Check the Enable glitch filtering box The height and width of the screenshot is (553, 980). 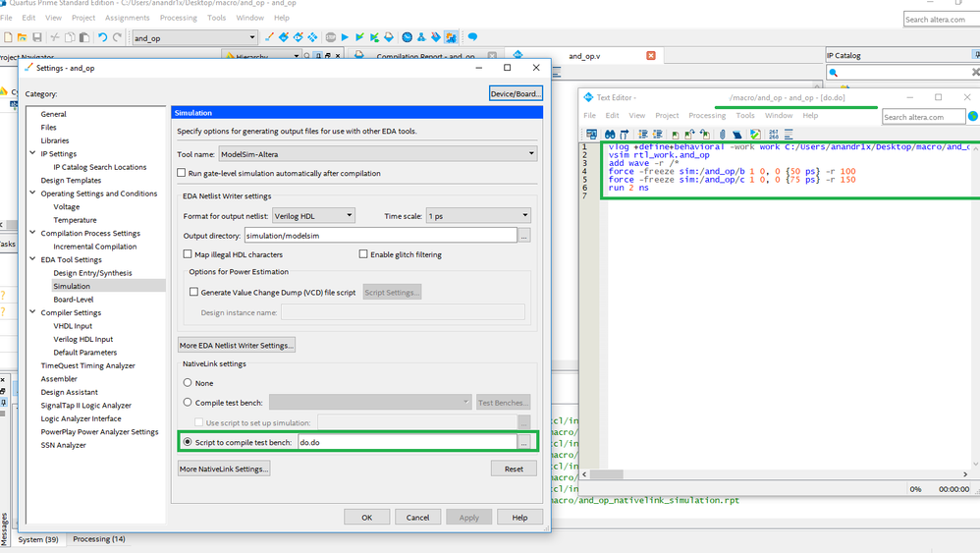[x=363, y=254]
